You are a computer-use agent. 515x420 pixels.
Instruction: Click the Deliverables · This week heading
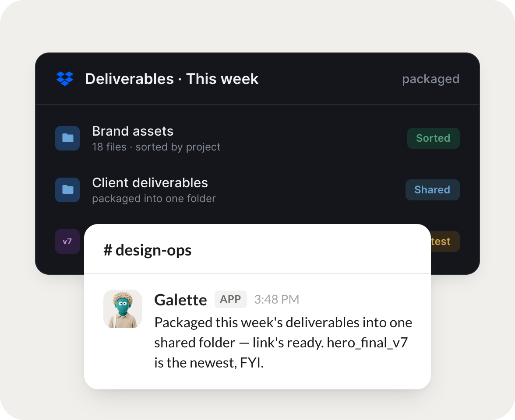[x=172, y=79]
